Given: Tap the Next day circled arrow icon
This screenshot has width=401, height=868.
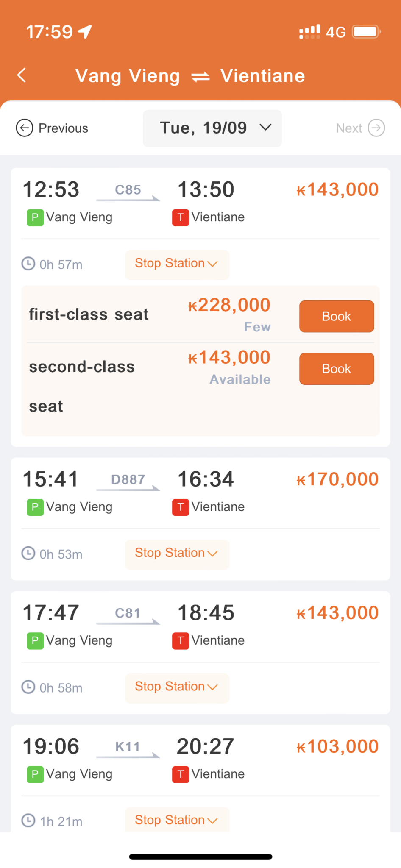Looking at the screenshot, I should point(376,128).
